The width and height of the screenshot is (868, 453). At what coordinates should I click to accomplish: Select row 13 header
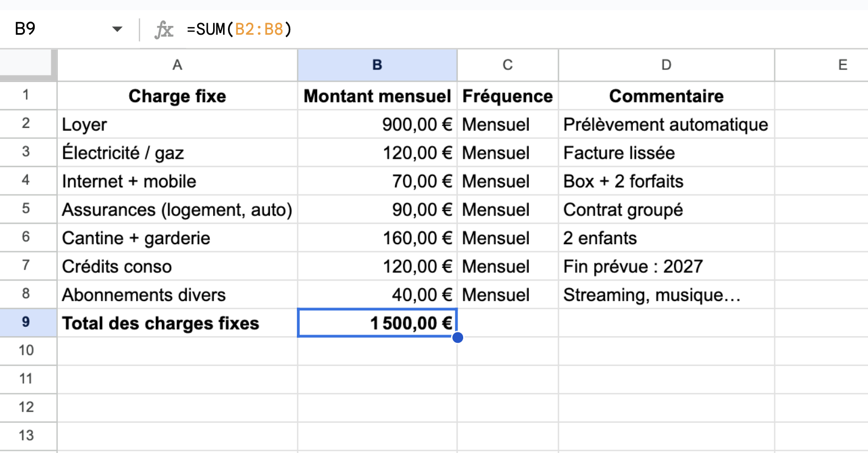pos(28,436)
